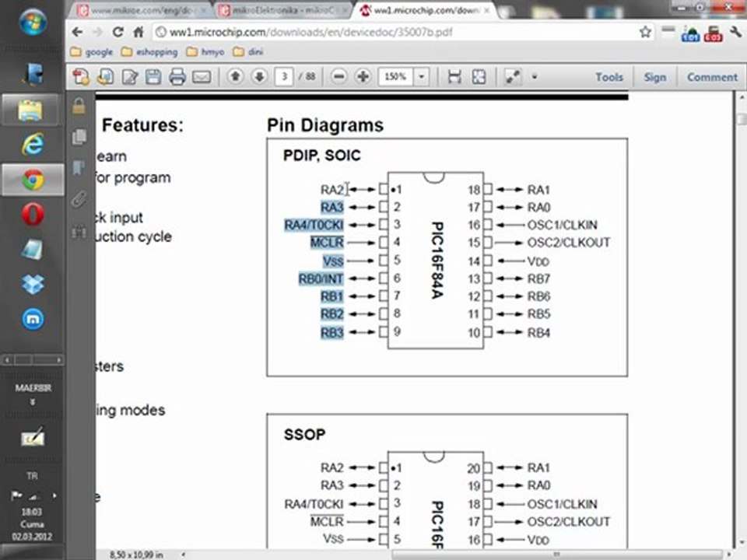Fit one full page in the window
This screenshot has height=560, width=747.
coord(479,77)
